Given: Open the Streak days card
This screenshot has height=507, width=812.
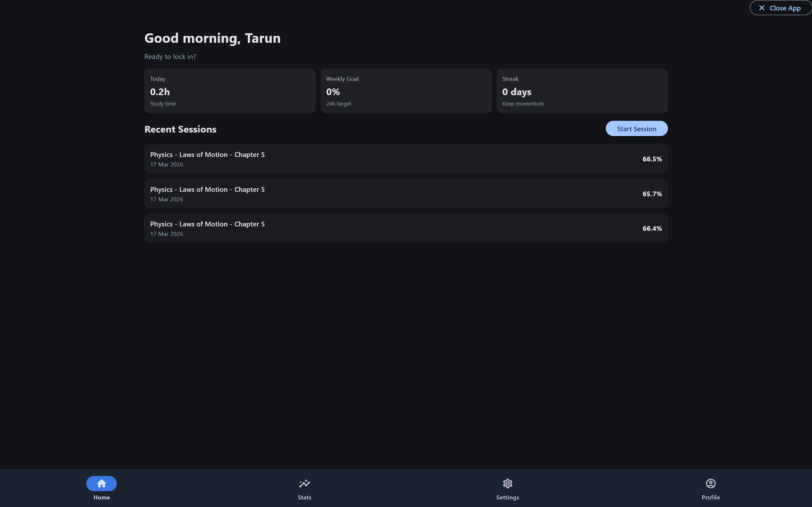Looking at the screenshot, I should [582, 91].
